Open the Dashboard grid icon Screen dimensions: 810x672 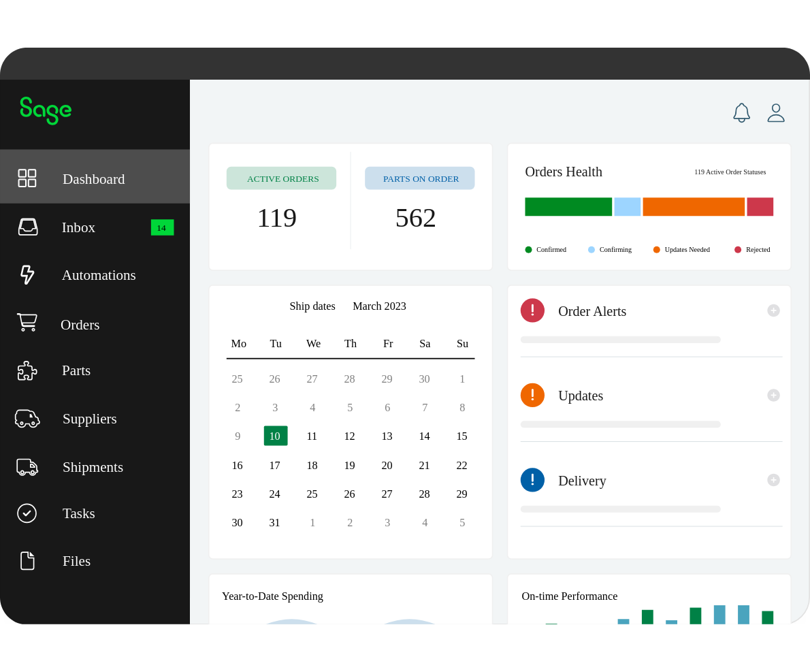coord(27,178)
